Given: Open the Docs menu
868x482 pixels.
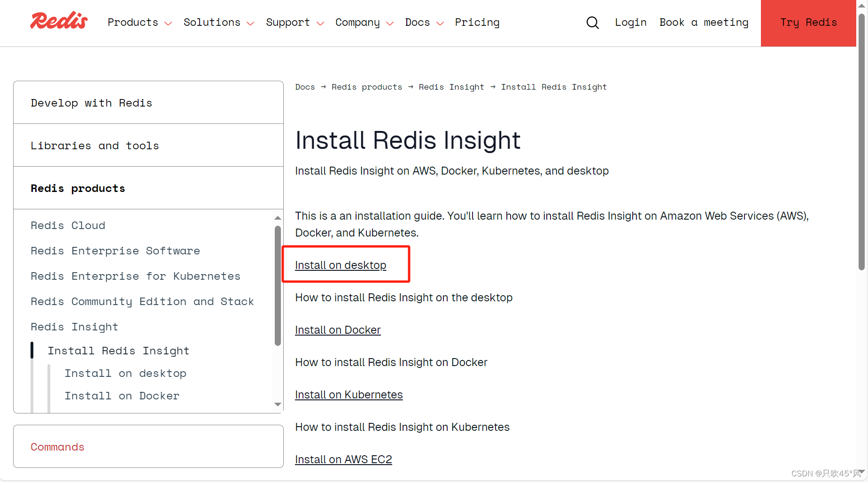Looking at the screenshot, I should (x=418, y=23).
